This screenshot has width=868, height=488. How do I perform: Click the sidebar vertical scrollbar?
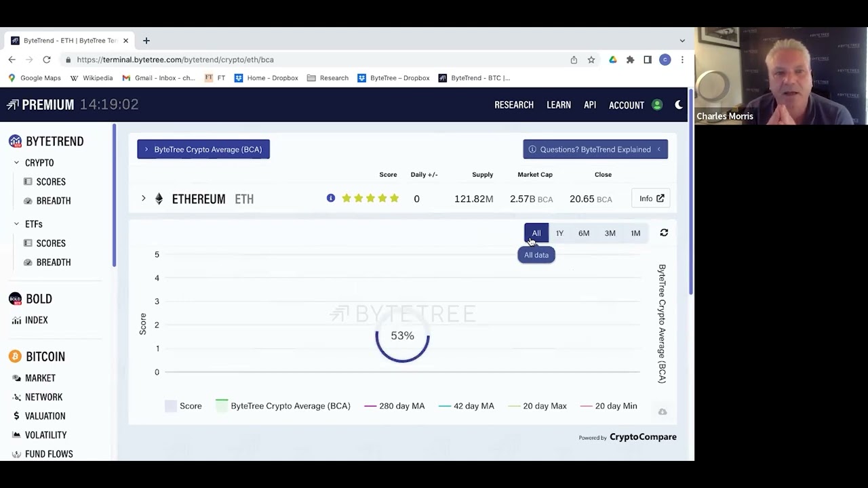point(115,197)
